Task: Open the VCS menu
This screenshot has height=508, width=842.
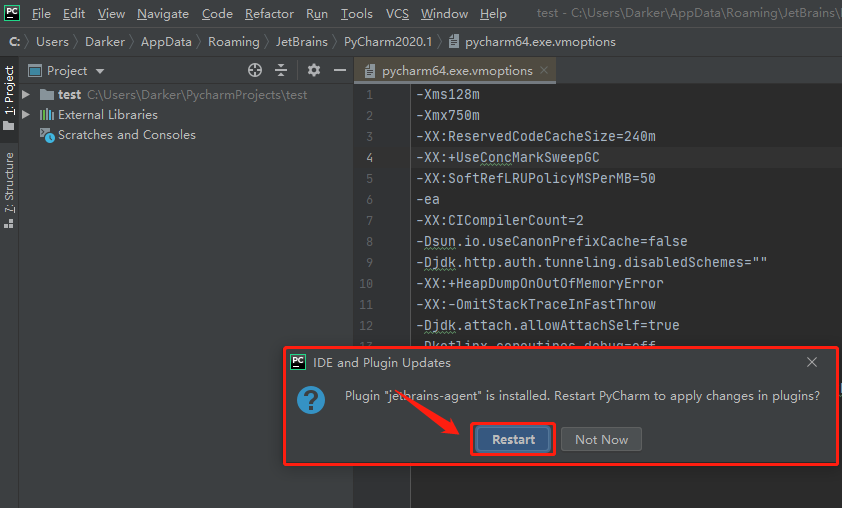Action: coord(397,14)
